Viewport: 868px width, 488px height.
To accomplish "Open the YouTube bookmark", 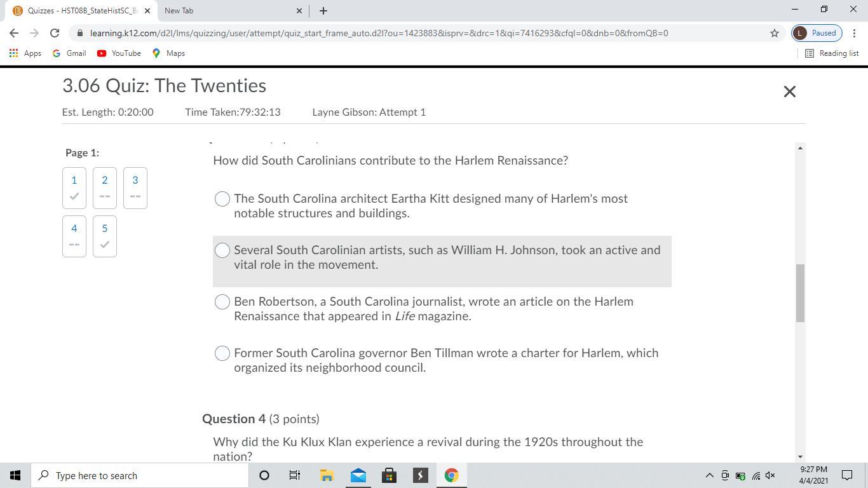I will pos(119,53).
